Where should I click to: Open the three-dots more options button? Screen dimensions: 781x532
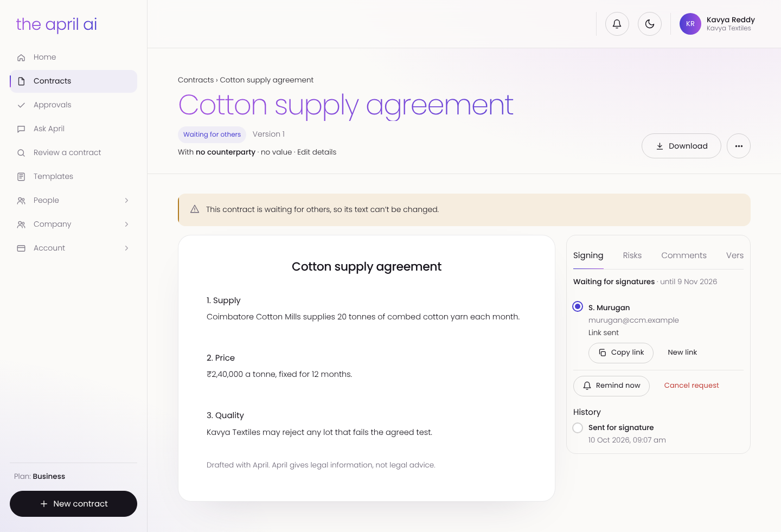click(x=739, y=146)
